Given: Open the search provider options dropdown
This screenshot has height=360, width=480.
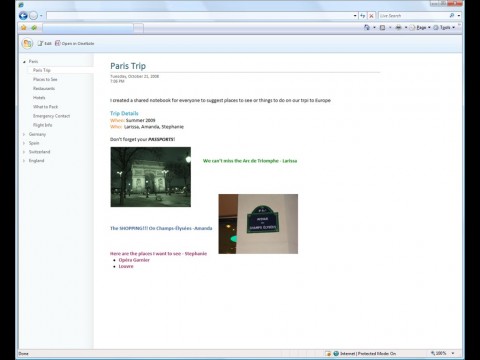Looking at the screenshot, I should coord(459,16).
